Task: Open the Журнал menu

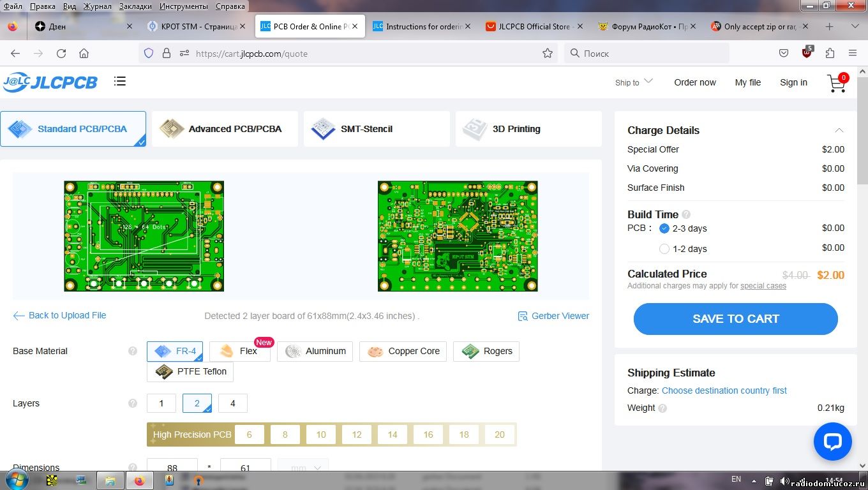Action: pyautogui.click(x=97, y=6)
